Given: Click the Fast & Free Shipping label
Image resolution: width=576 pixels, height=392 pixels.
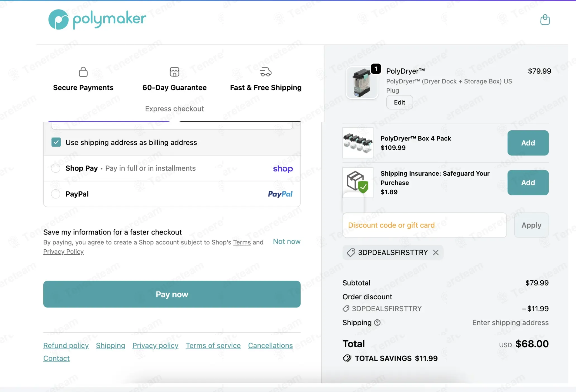Looking at the screenshot, I should click(x=266, y=88).
